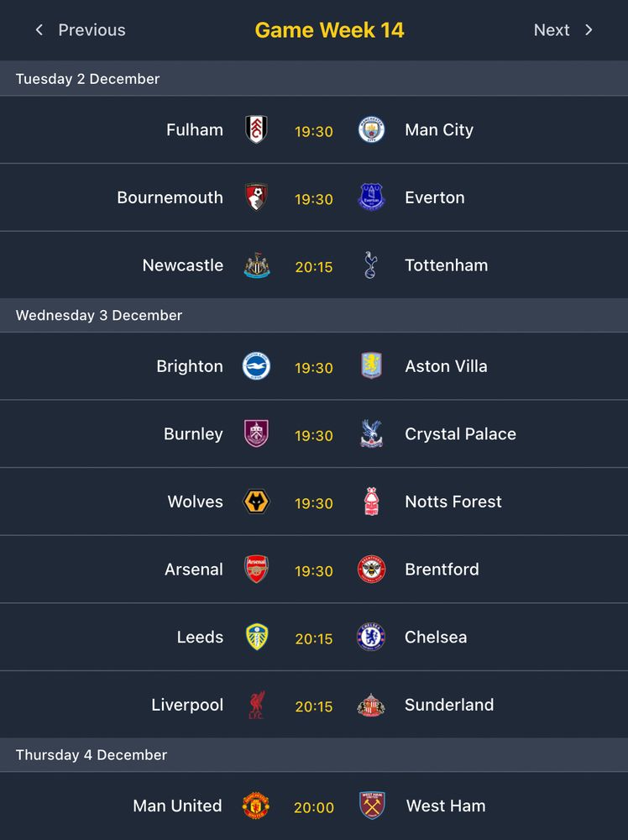Click the Wolves club badge
This screenshot has width=628, height=840.
(x=256, y=502)
